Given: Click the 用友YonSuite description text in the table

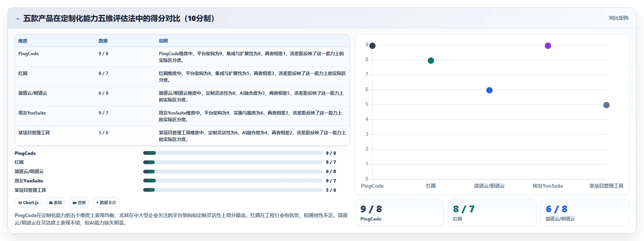Looking at the screenshot, I should pyautogui.click(x=250, y=116).
